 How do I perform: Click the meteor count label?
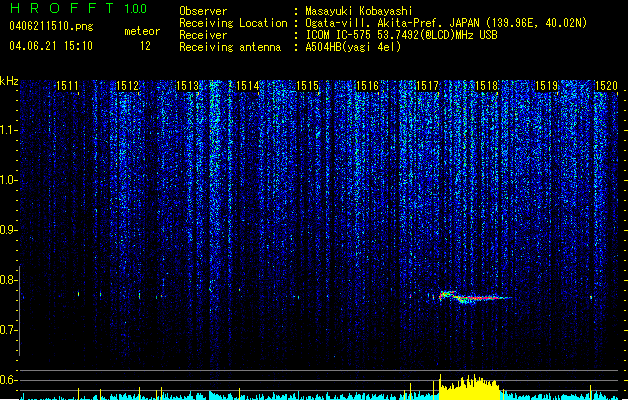(x=142, y=31)
